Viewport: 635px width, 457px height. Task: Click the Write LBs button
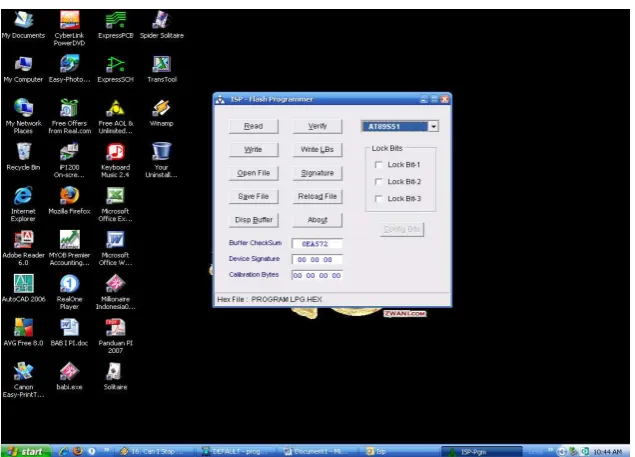point(318,150)
